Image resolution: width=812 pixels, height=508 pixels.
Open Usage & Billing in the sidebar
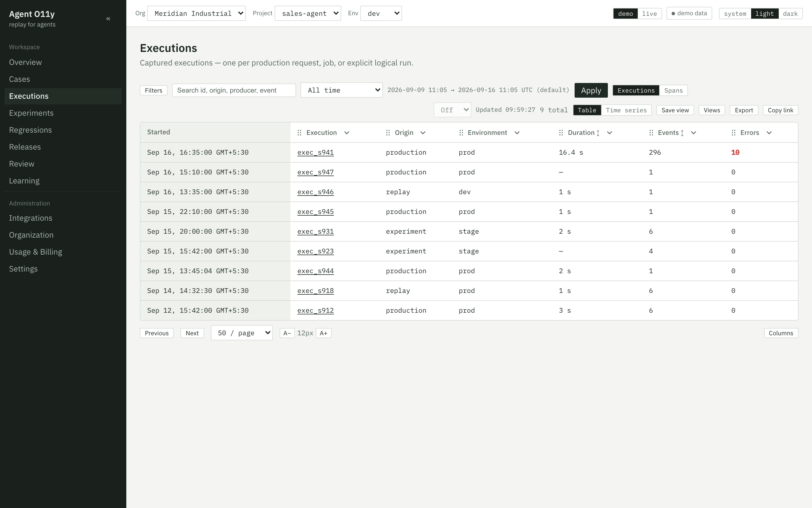[x=63, y=252]
